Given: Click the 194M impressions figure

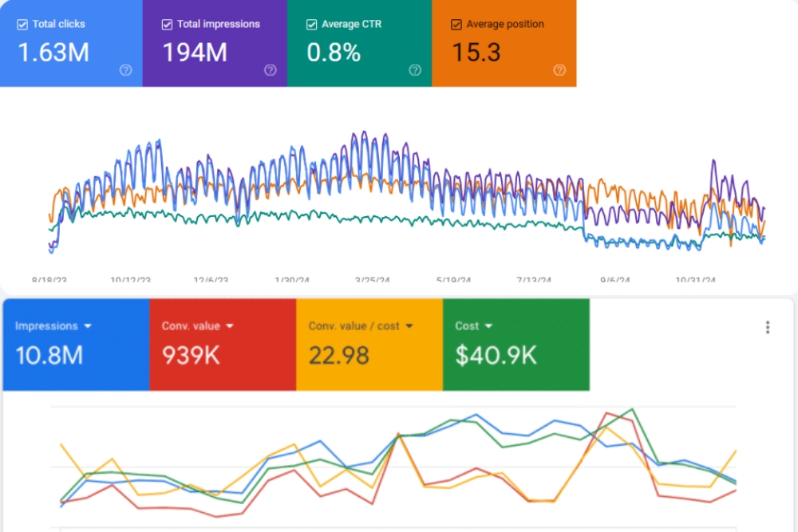Looking at the screenshot, I should 195,53.
